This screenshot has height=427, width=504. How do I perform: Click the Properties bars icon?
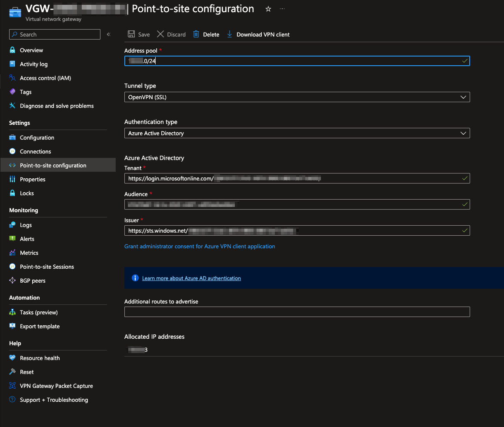click(12, 179)
